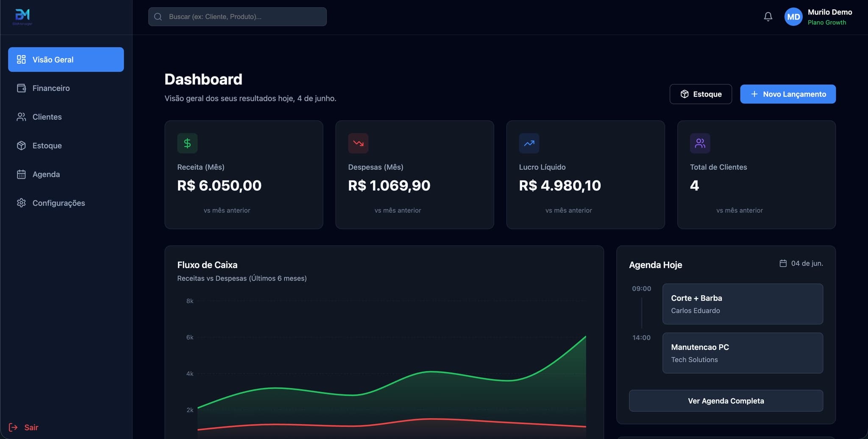Click the Agenda Hoje heading

tap(655, 265)
